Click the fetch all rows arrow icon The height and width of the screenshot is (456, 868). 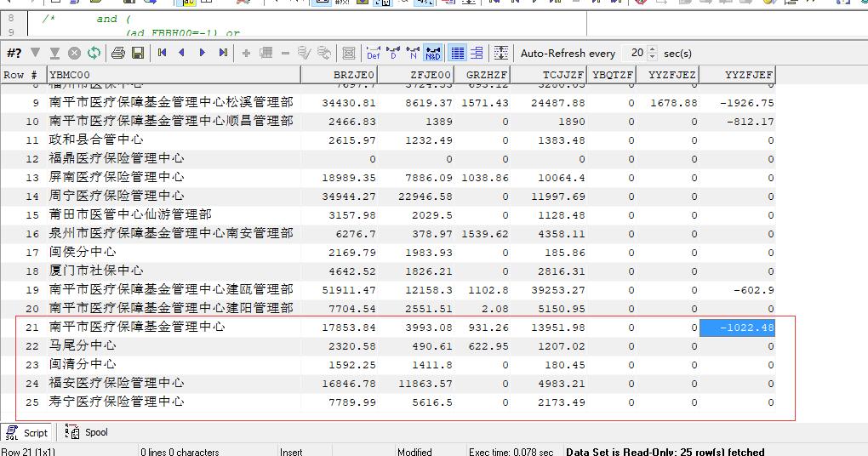[54, 53]
